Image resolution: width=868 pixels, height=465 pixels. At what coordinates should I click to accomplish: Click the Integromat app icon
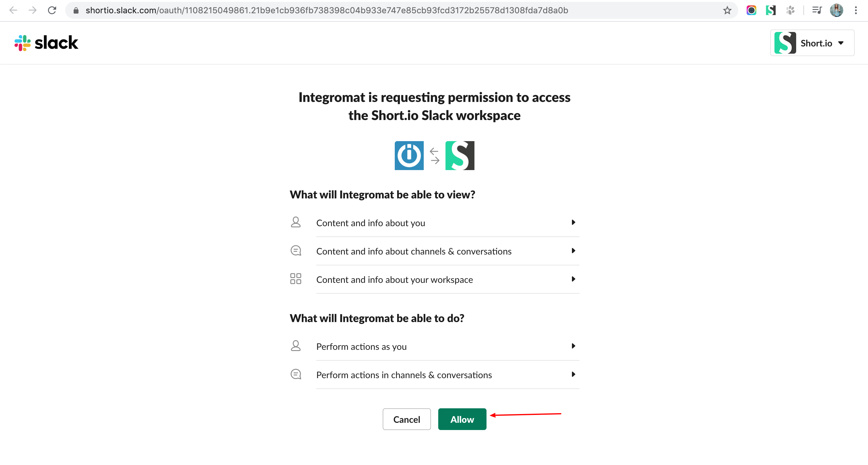click(x=409, y=156)
